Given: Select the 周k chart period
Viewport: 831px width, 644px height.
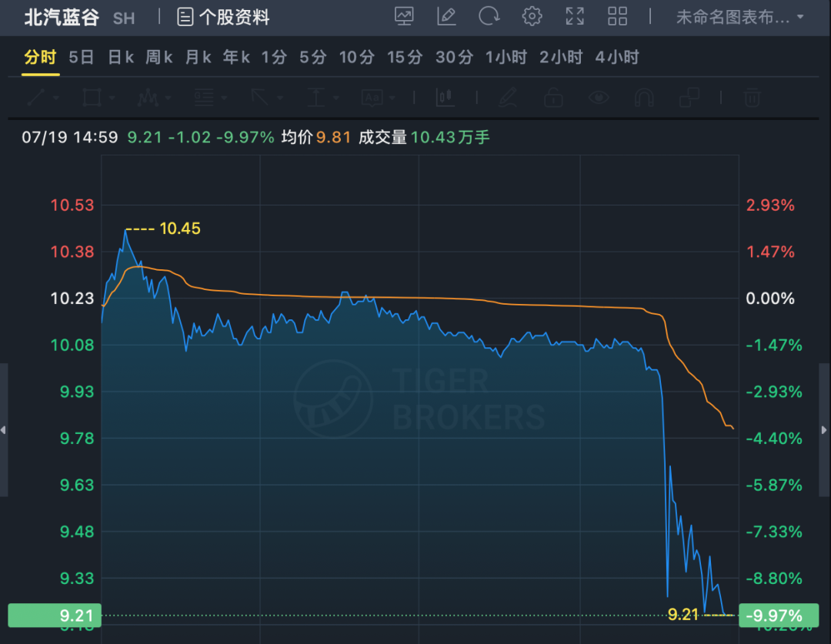Looking at the screenshot, I should pyautogui.click(x=159, y=57).
